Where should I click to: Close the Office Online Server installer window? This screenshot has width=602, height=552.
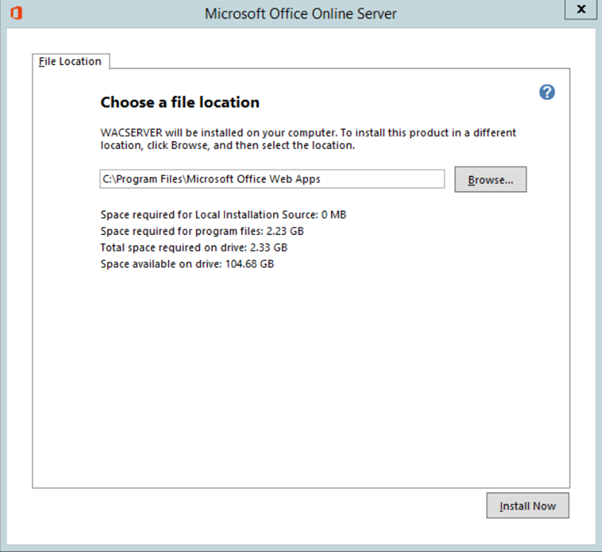581,9
